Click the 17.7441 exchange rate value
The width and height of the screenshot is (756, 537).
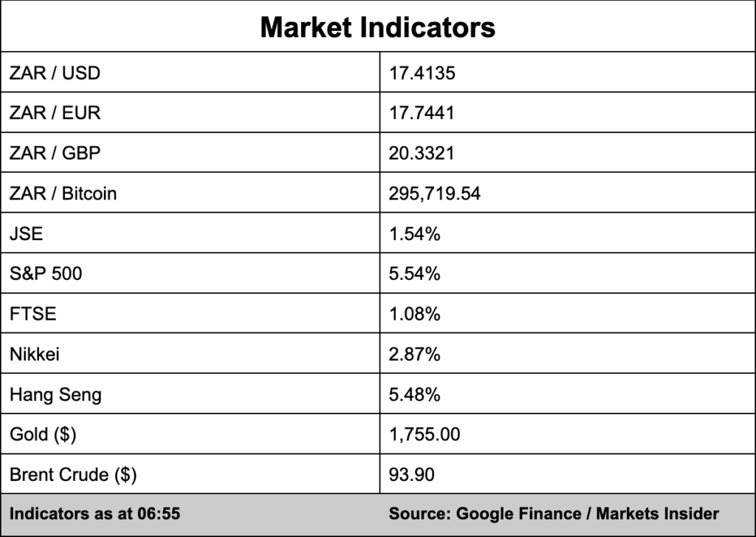422,113
